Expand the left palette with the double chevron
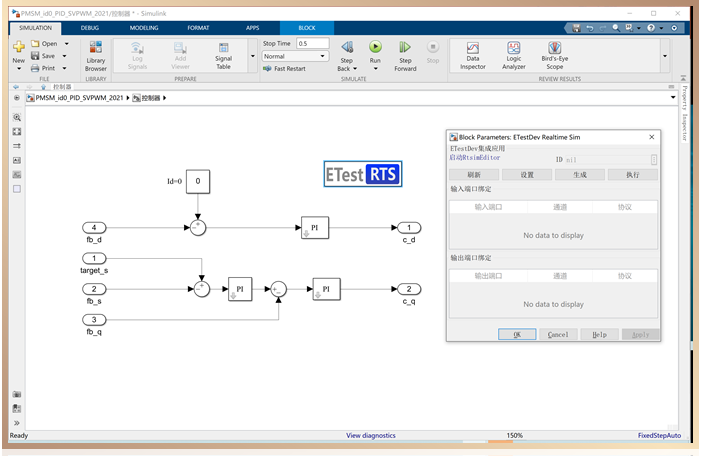This screenshot has height=456, width=701. click(x=17, y=423)
